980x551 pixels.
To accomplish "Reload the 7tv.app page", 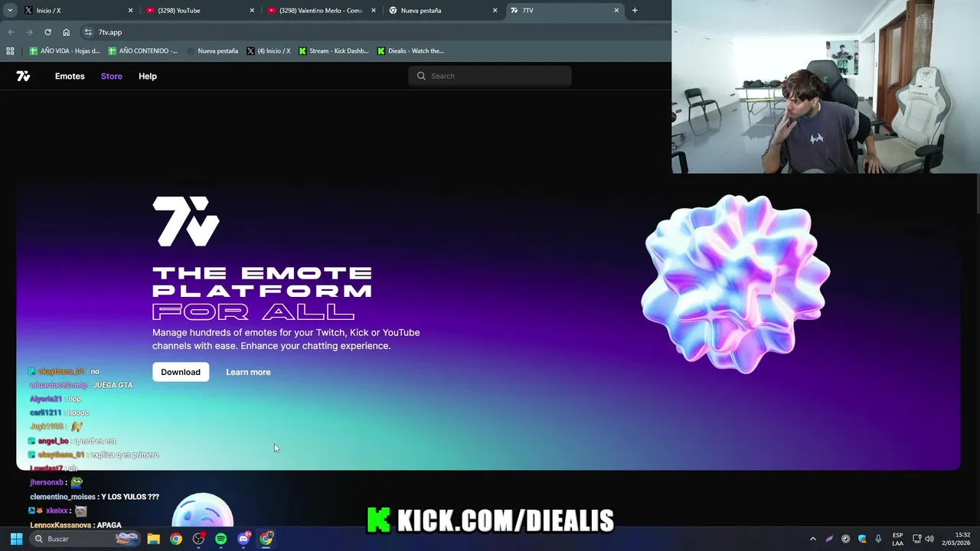I will click(x=47, y=32).
